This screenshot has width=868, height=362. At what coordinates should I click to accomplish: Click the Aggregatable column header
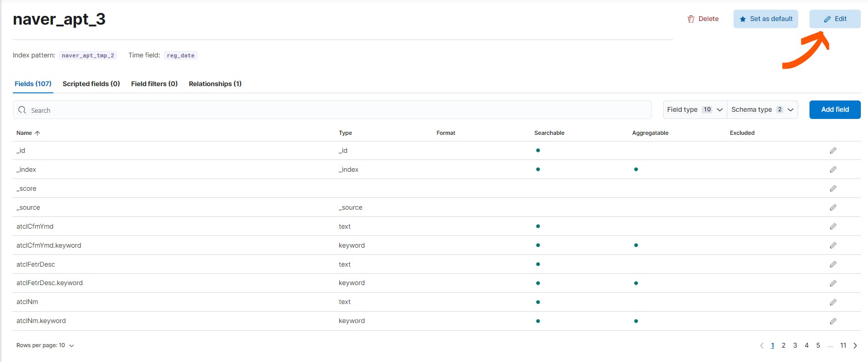pyautogui.click(x=650, y=133)
